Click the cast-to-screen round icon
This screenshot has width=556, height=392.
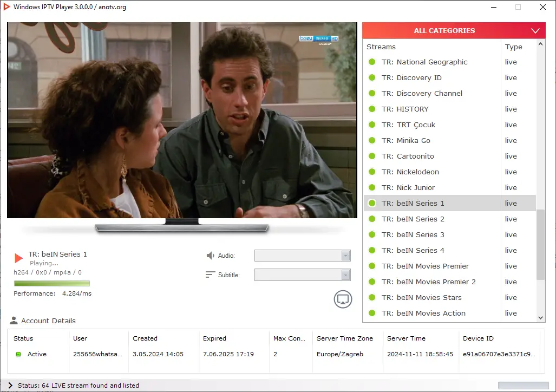(x=343, y=299)
